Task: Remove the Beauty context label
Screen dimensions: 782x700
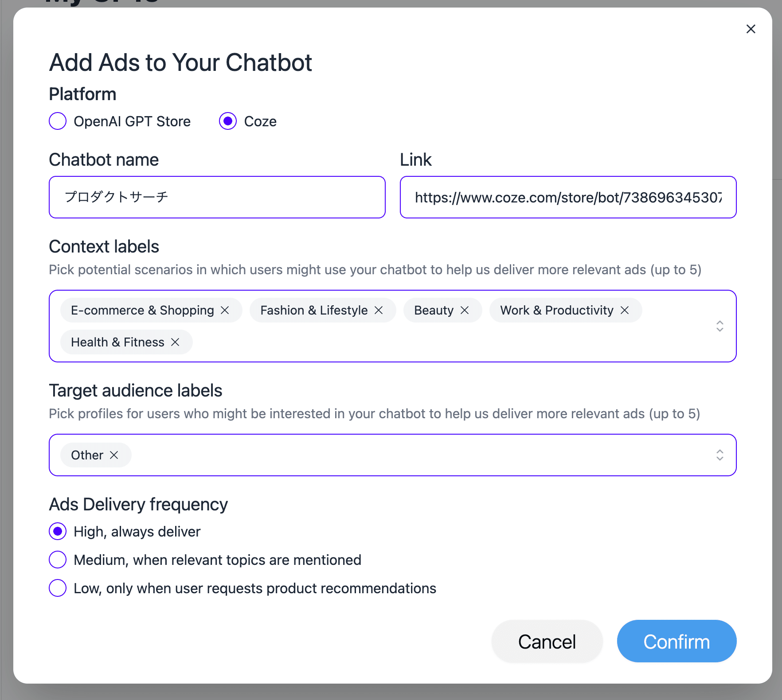Action: [x=465, y=310]
